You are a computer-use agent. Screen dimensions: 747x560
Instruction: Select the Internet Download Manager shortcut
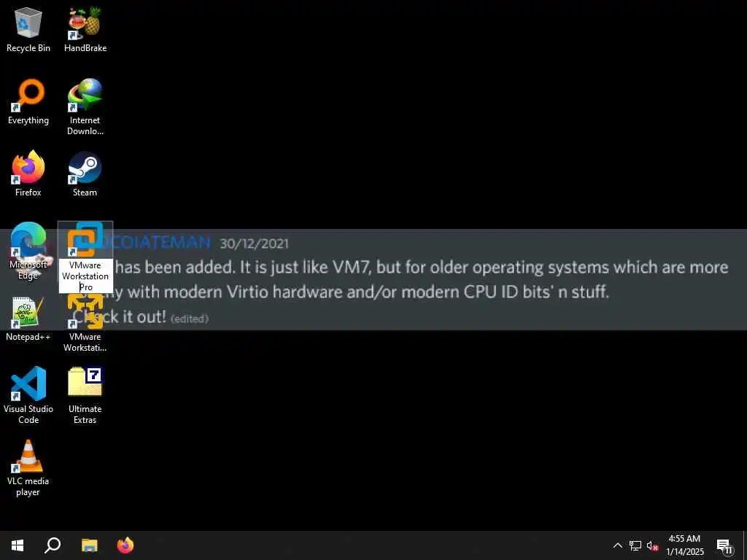[x=85, y=107]
